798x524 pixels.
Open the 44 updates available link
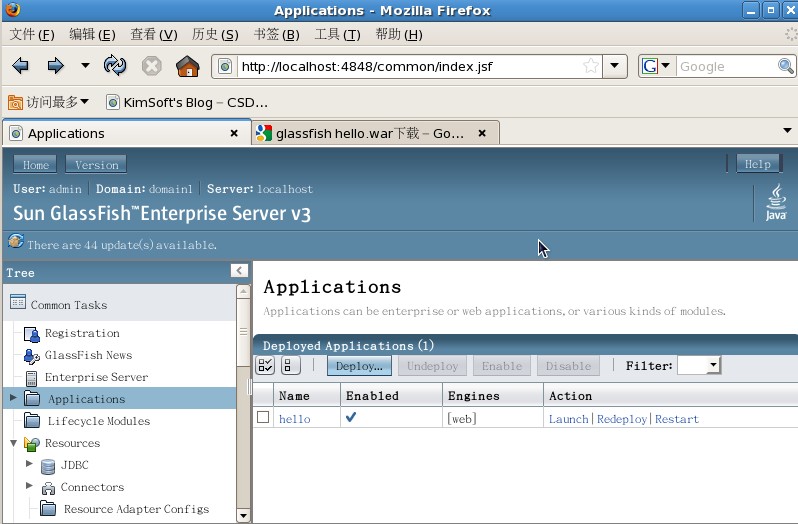122,245
